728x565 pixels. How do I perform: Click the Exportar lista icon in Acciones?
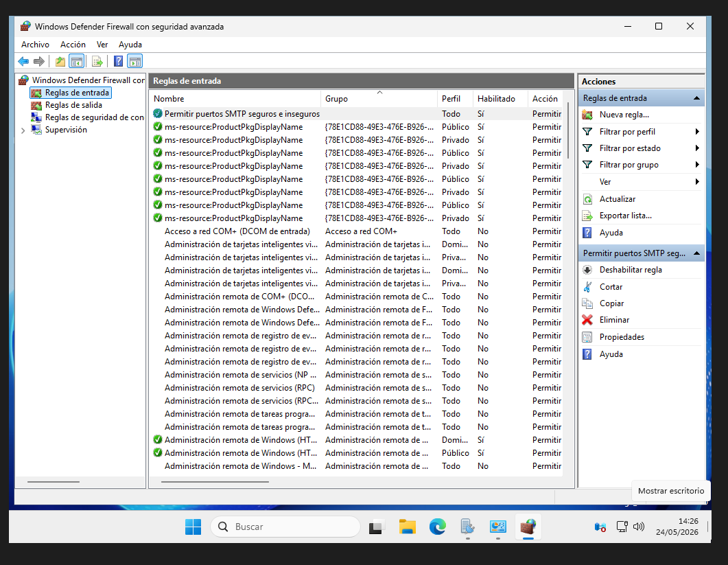(x=587, y=216)
